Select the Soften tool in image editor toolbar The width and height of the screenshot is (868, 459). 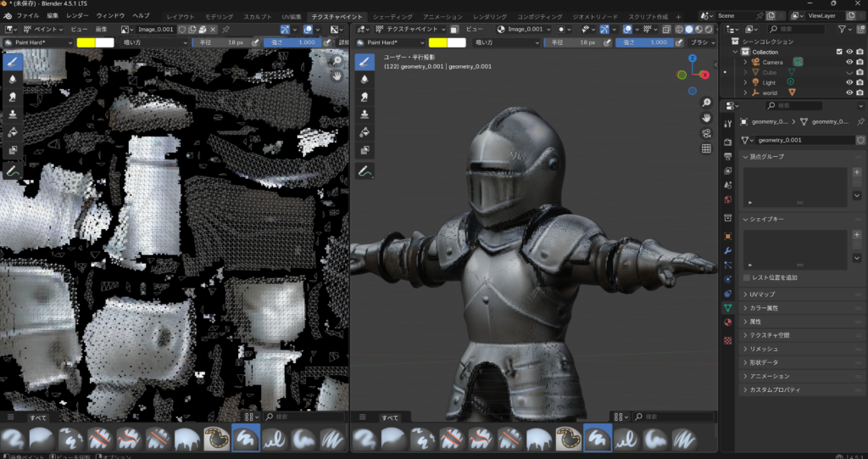(14, 79)
